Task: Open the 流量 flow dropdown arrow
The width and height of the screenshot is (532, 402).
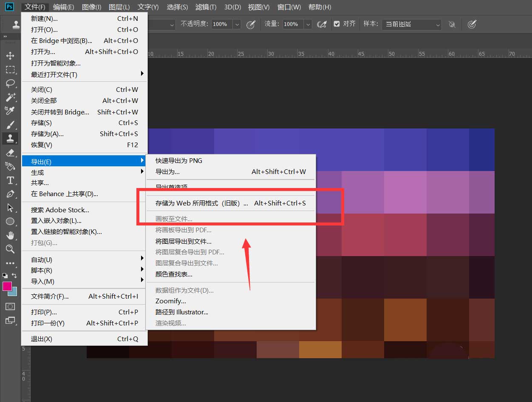Action: [308, 24]
